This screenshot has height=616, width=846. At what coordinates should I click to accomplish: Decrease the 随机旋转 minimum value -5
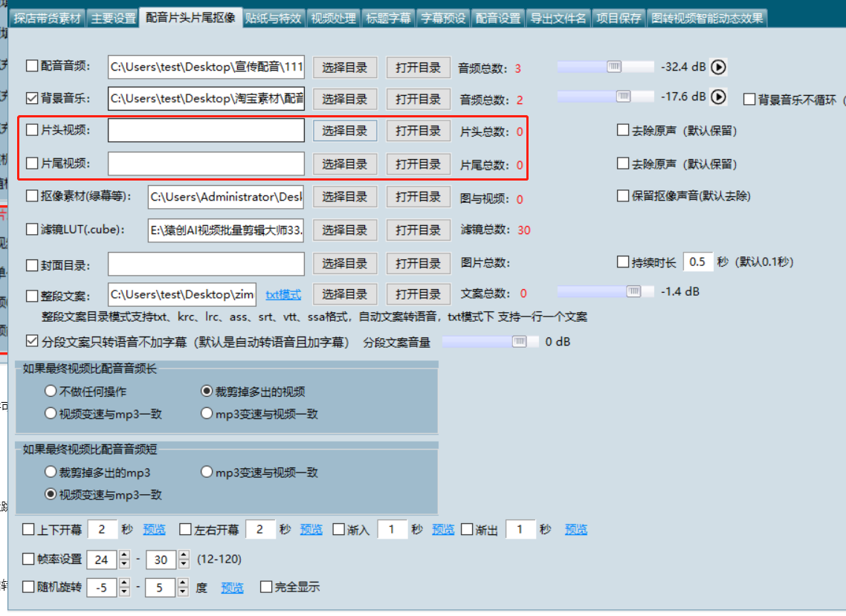(125, 591)
